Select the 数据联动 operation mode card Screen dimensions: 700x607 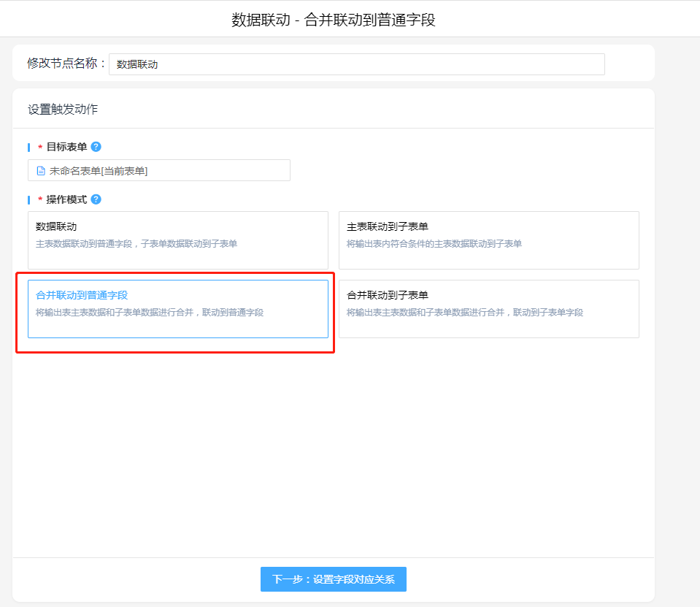pos(177,240)
